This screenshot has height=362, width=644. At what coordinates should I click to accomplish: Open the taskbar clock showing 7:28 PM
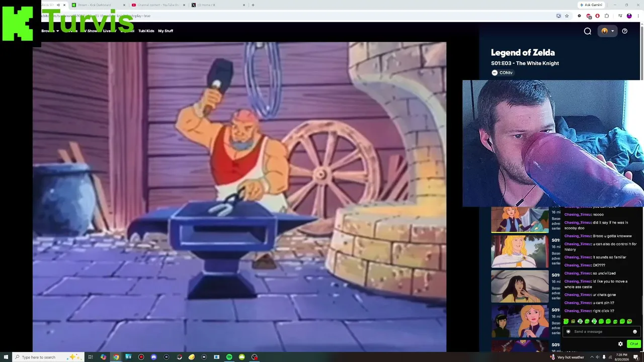621,357
